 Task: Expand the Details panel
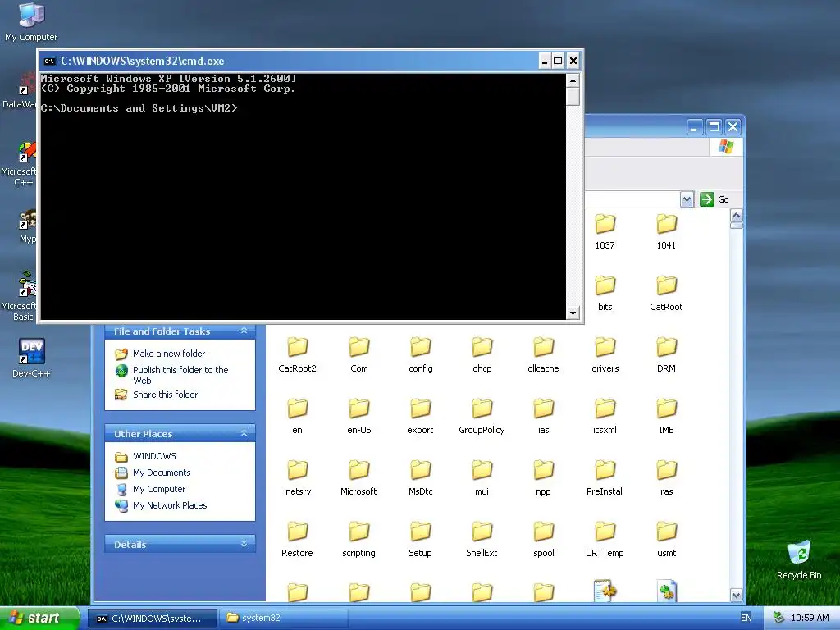pos(244,544)
